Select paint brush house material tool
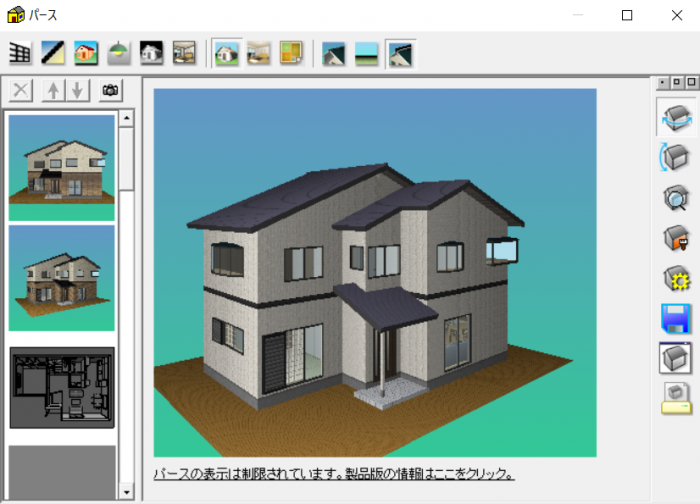 point(676,238)
